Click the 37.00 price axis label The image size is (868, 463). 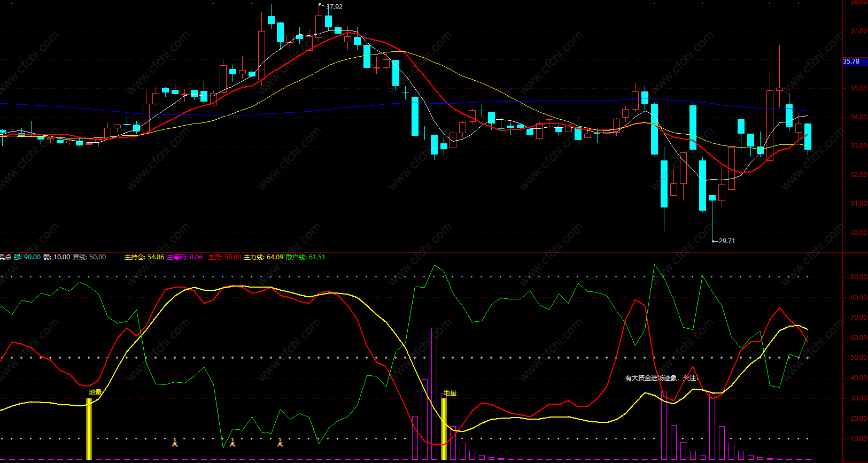click(x=858, y=31)
